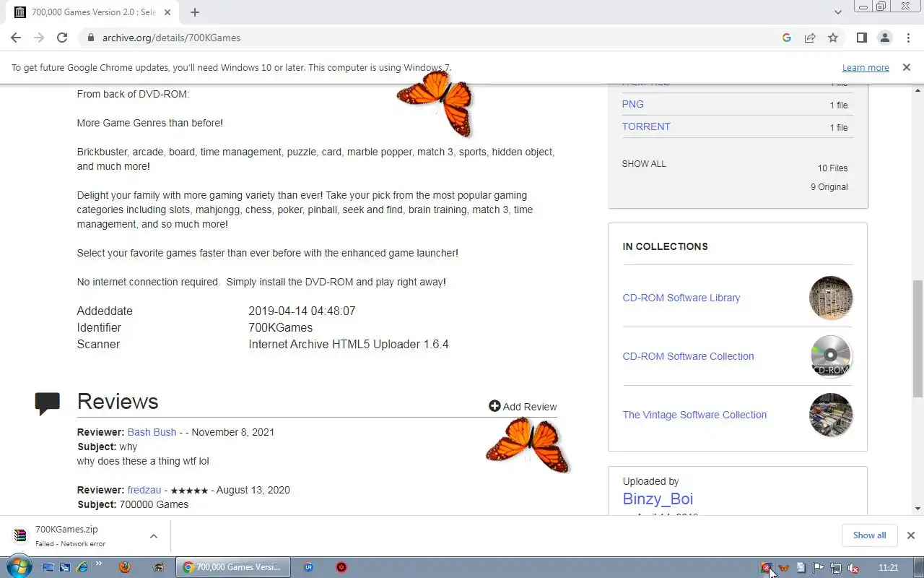Open The Vintage Software Collection link
The width and height of the screenshot is (924, 578).
694,415
